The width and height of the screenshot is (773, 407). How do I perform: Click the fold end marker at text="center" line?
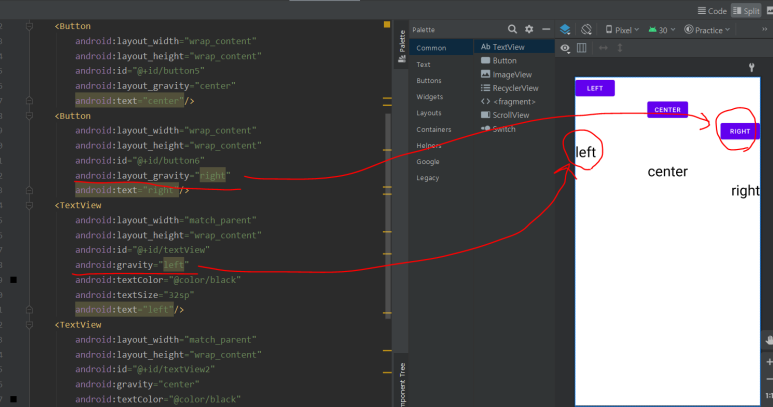coord(29,101)
